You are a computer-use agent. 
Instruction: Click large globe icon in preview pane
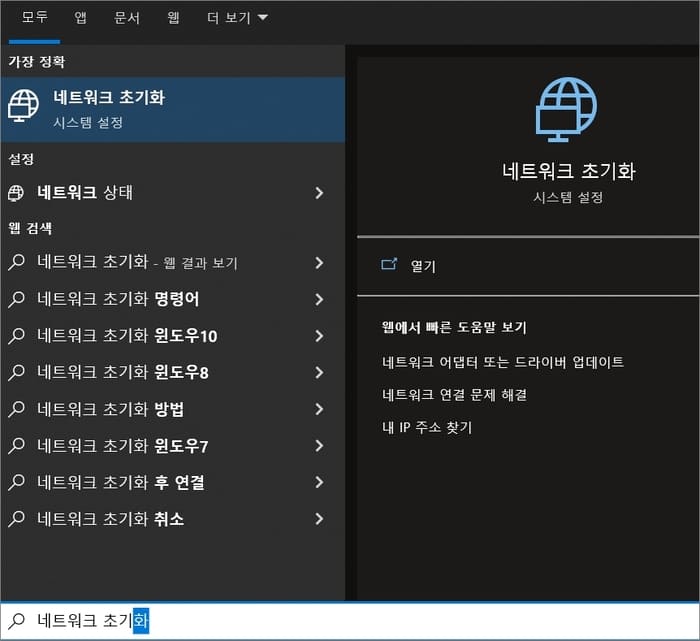pyautogui.click(x=566, y=109)
